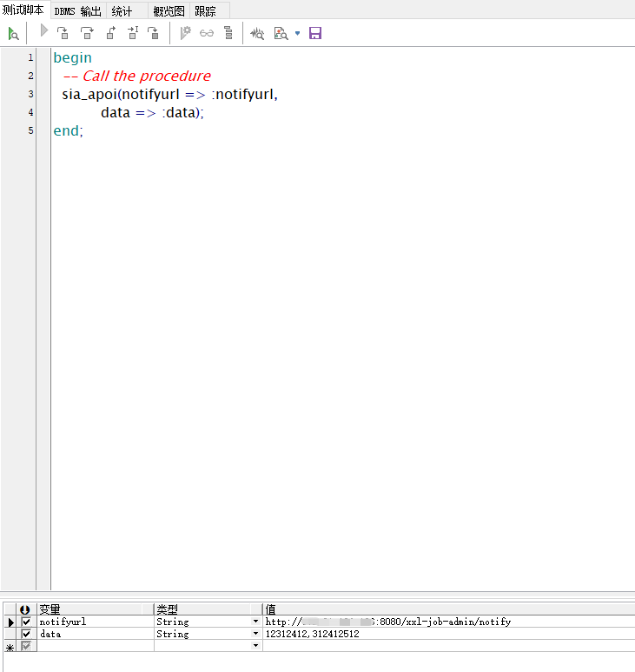635x672 pixels.
Task: Click the comment 'Call the procedure'
Action: coord(147,76)
